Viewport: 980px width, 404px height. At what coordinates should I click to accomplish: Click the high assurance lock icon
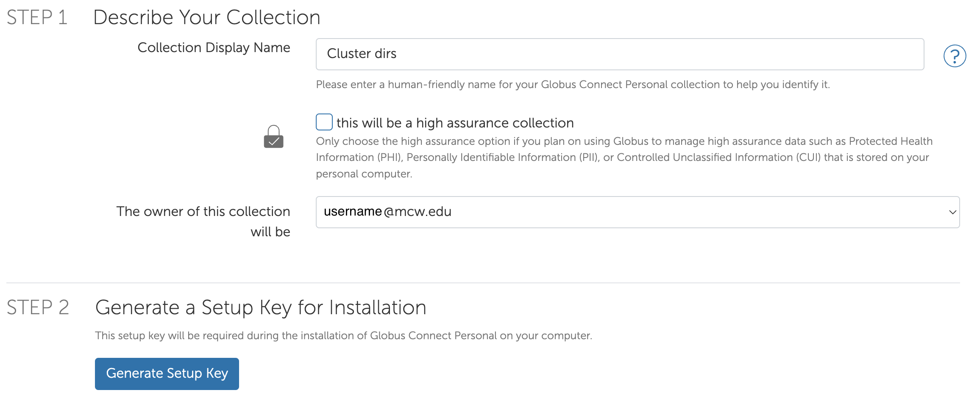tap(273, 137)
